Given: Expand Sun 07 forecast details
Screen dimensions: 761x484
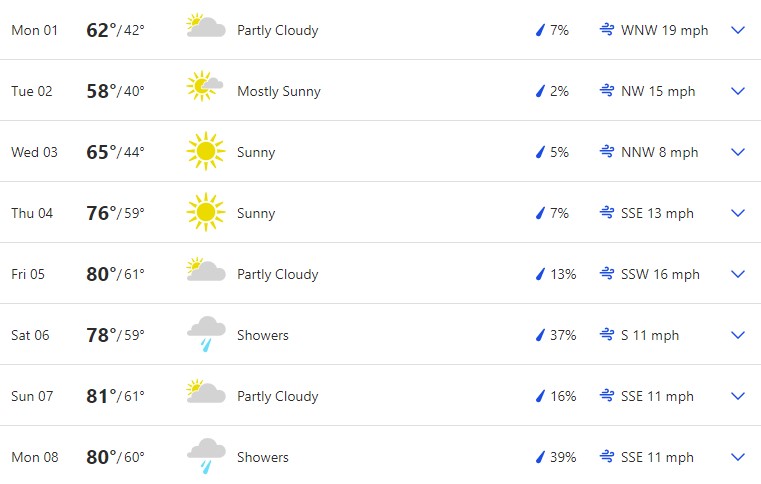Looking at the screenshot, I should [738, 396].
